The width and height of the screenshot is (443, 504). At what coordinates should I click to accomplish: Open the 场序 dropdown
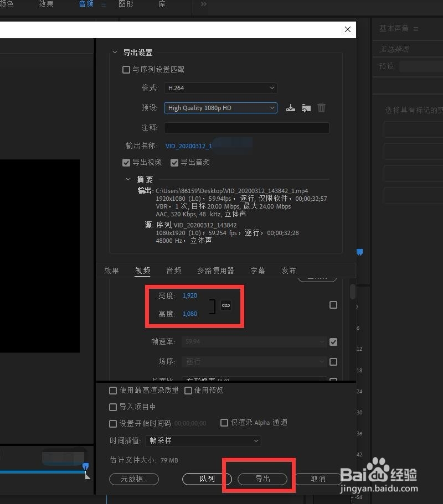[x=254, y=362]
